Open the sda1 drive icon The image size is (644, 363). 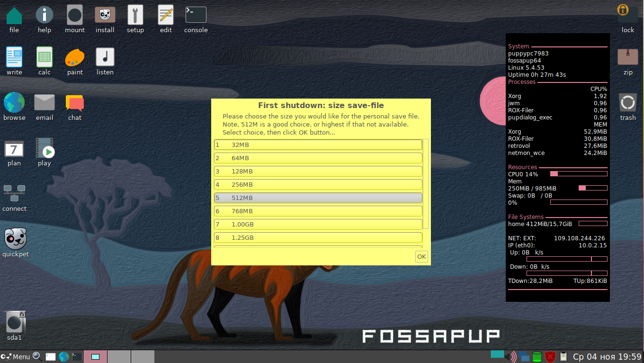(x=15, y=322)
